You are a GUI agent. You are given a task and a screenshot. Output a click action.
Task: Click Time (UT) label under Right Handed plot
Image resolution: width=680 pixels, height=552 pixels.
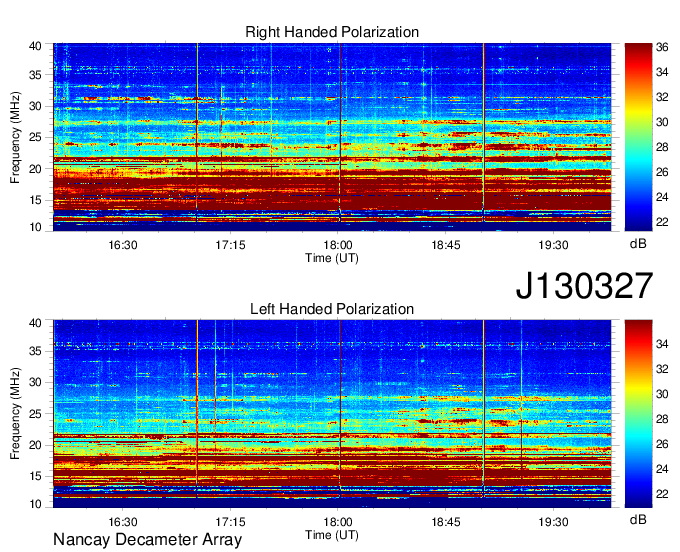pyautogui.click(x=332, y=258)
